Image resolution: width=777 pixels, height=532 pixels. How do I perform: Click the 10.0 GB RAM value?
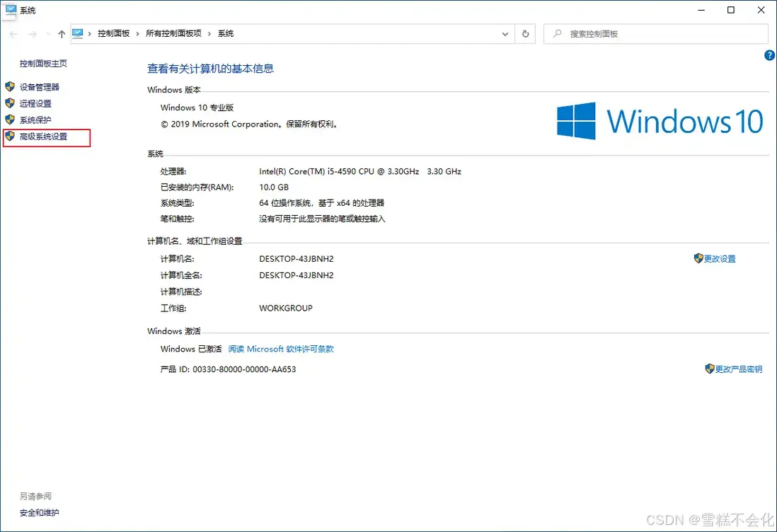click(x=274, y=187)
